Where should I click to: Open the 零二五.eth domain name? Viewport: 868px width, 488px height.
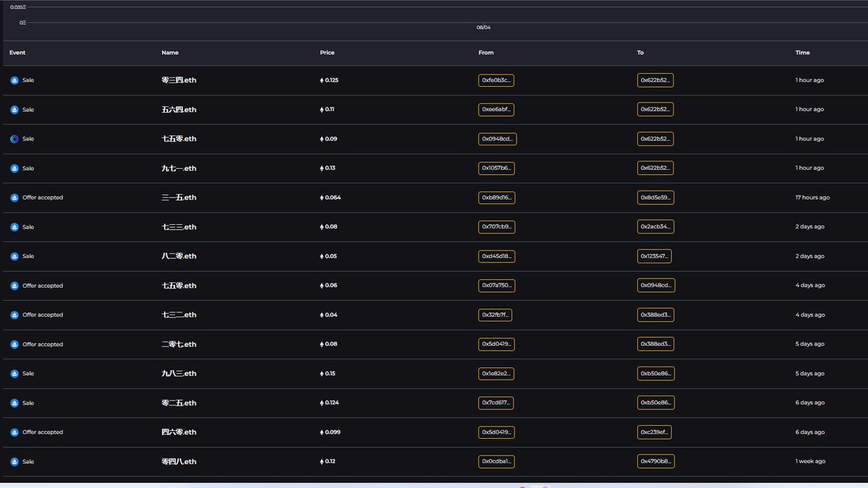(x=179, y=403)
